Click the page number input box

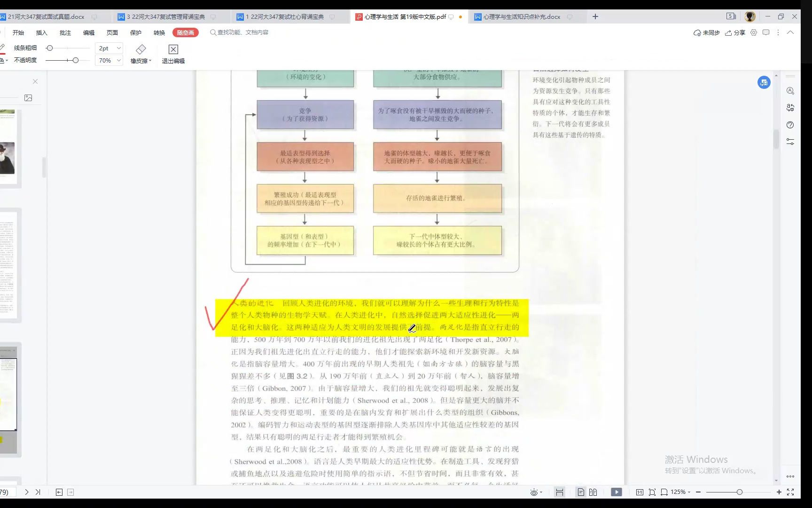click(8, 492)
